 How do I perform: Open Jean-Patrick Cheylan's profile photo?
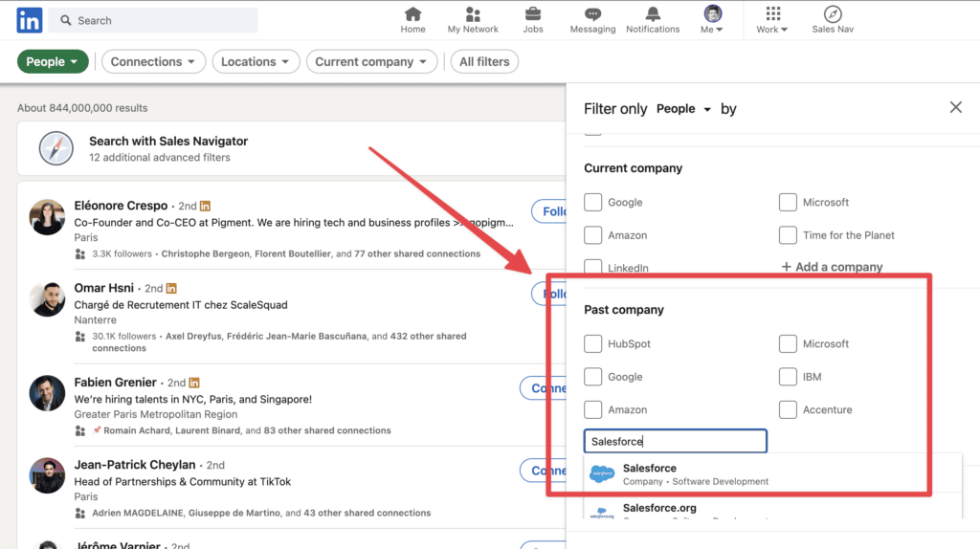pyautogui.click(x=47, y=475)
